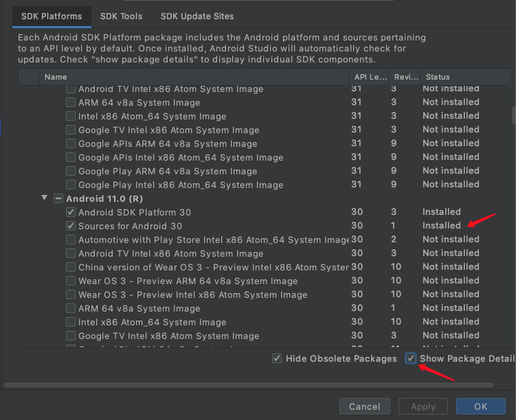Select the Android 11.0 (R) row label

pos(104,198)
